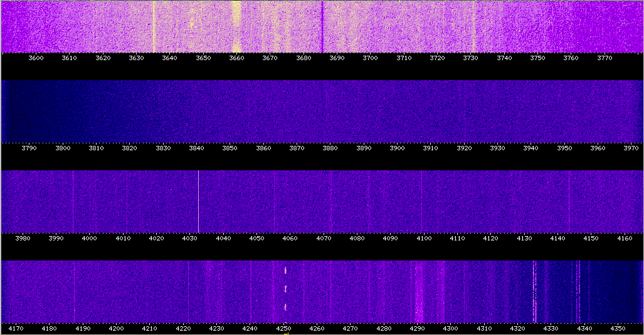The image size is (644, 335).
Task: Click the 4220 frequency label
Action: tap(183, 329)
